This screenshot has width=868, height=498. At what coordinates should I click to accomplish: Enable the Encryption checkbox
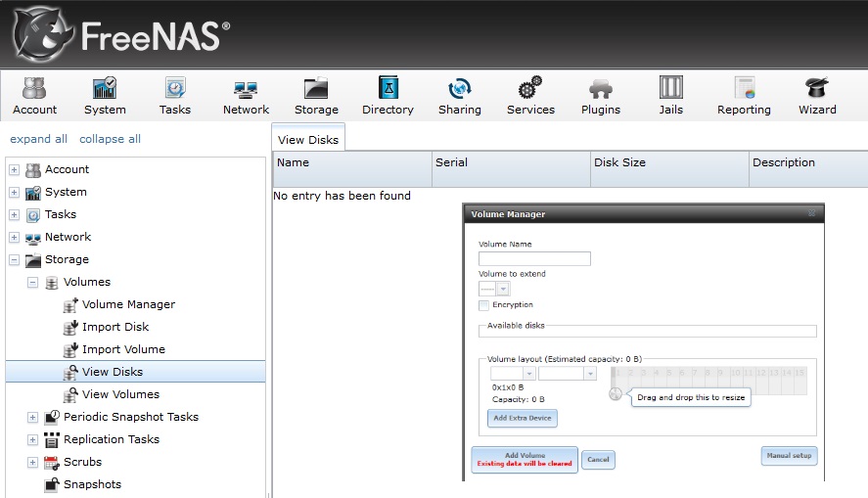pos(483,305)
